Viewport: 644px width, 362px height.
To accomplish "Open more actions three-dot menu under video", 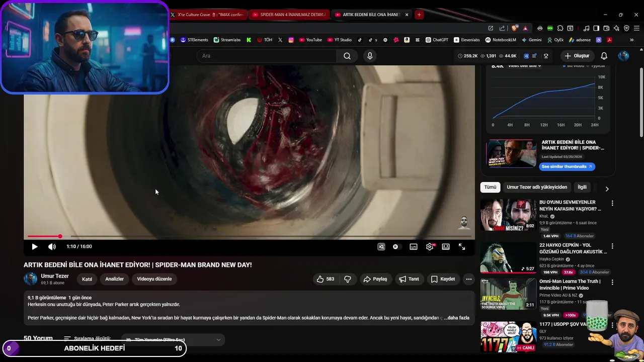I will click(468, 279).
